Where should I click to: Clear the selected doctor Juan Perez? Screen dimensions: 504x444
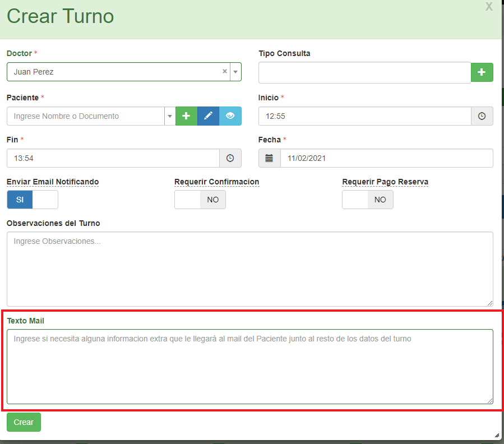pyautogui.click(x=225, y=72)
